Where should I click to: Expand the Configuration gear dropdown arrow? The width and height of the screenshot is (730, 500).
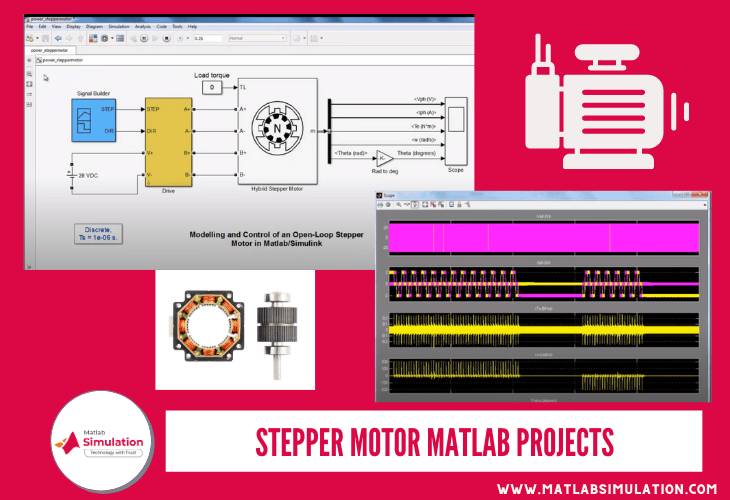pos(112,38)
